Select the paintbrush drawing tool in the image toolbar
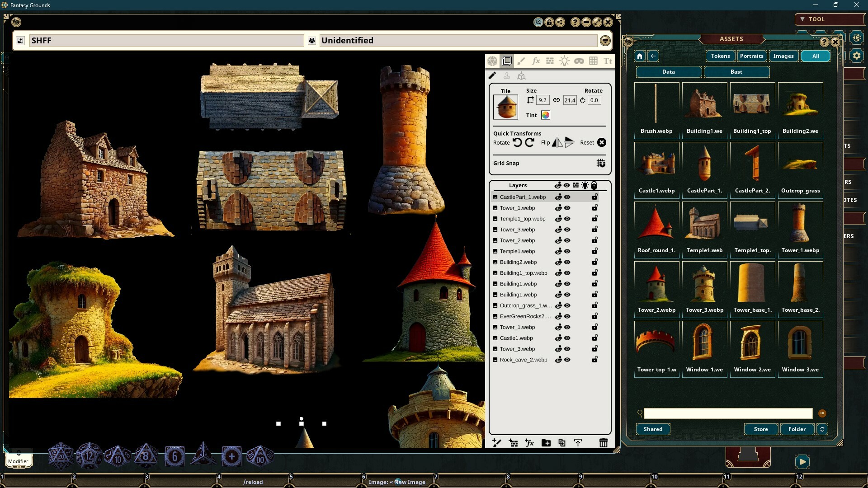The height and width of the screenshot is (488, 868). pos(521,61)
